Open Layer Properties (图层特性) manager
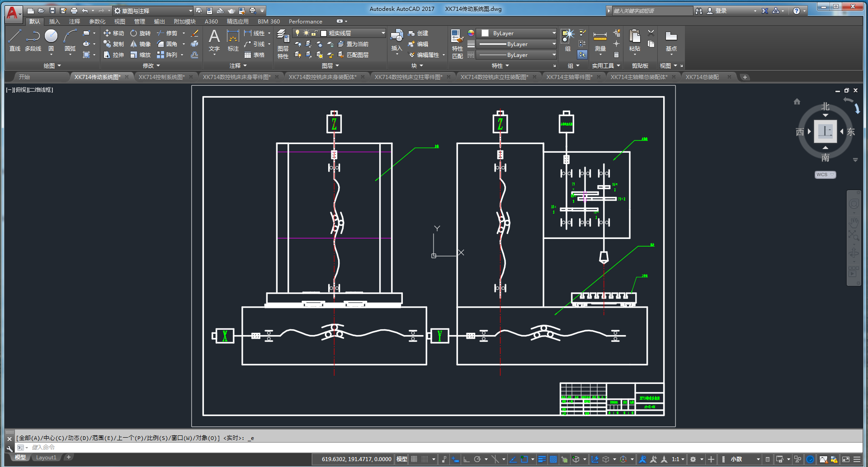This screenshot has height=467, width=868. 283,44
